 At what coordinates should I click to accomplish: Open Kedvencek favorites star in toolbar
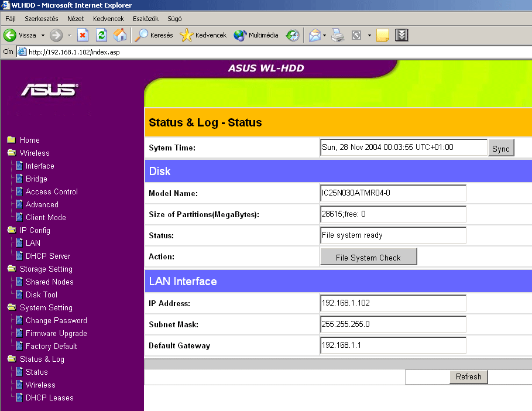pos(203,35)
